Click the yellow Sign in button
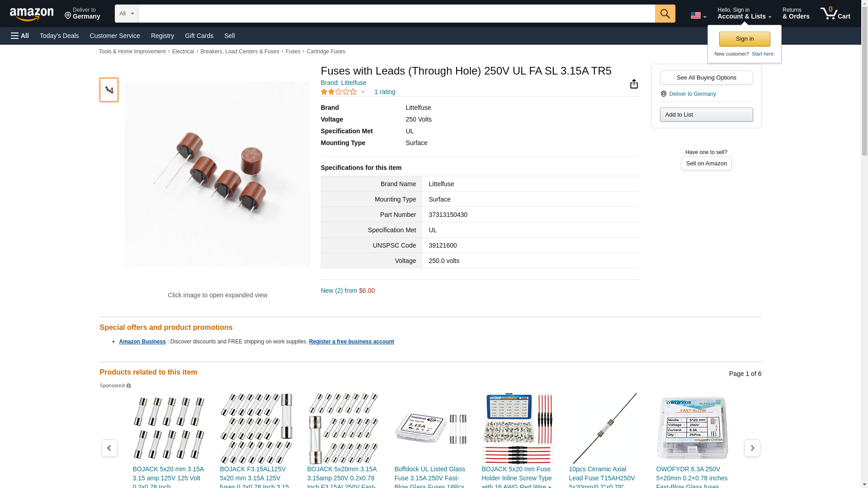Image resolution: width=868 pixels, height=488 pixels. (745, 39)
